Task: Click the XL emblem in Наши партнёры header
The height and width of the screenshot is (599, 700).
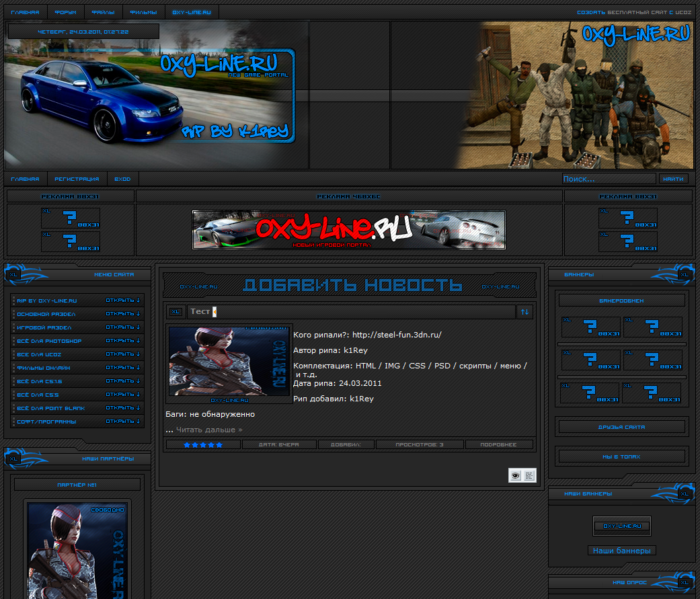Action: (x=13, y=459)
